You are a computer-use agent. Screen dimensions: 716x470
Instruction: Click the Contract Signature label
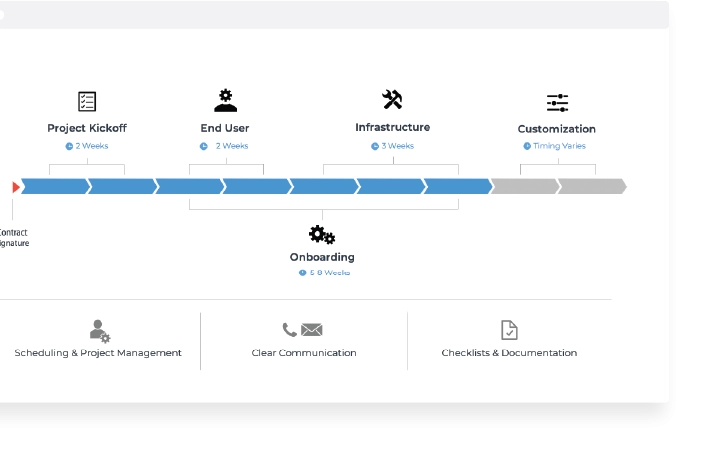(x=14, y=238)
